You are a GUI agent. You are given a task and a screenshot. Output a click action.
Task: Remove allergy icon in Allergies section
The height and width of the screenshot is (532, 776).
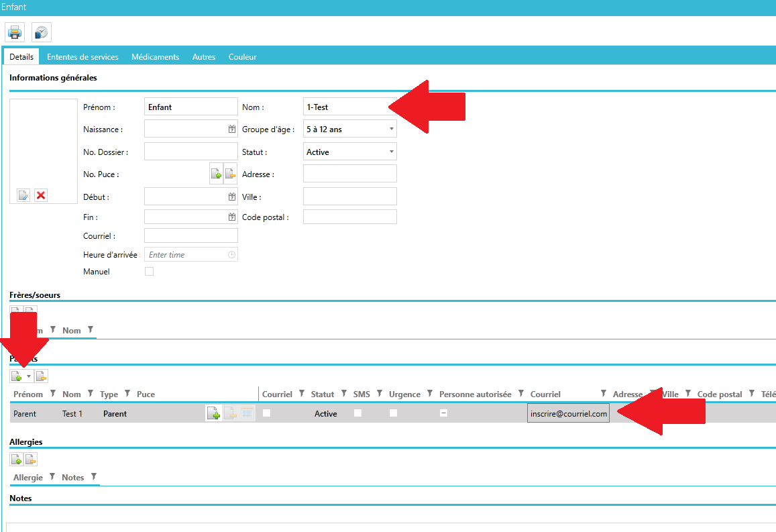tap(31, 460)
